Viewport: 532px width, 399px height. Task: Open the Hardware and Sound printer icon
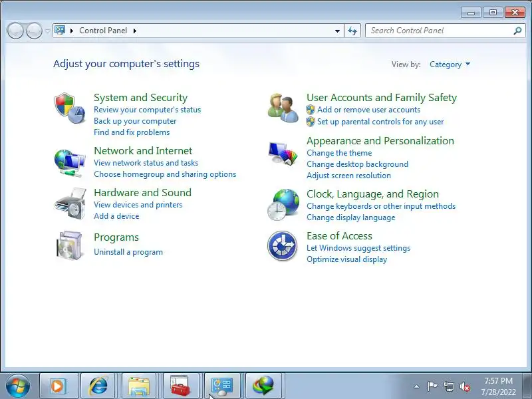(x=70, y=204)
